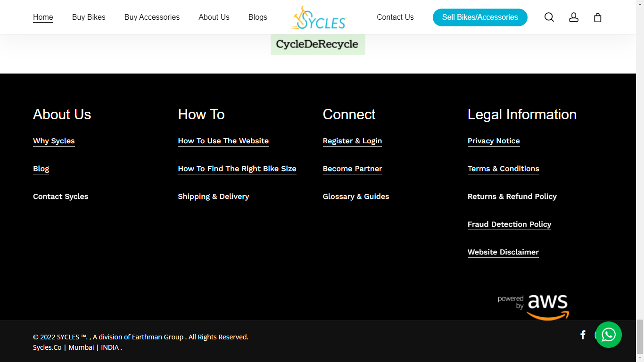
Task: Click the powered by AWS logo
Action: [533, 307]
